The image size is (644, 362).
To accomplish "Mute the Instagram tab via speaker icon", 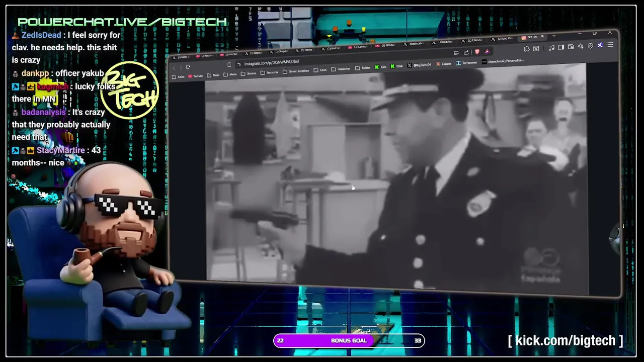I will click(x=530, y=37).
